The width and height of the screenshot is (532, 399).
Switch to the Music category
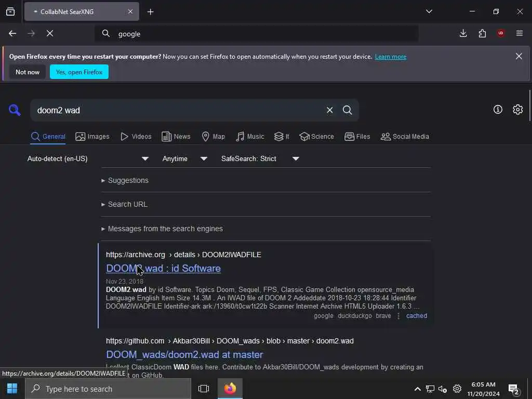pos(250,137)
